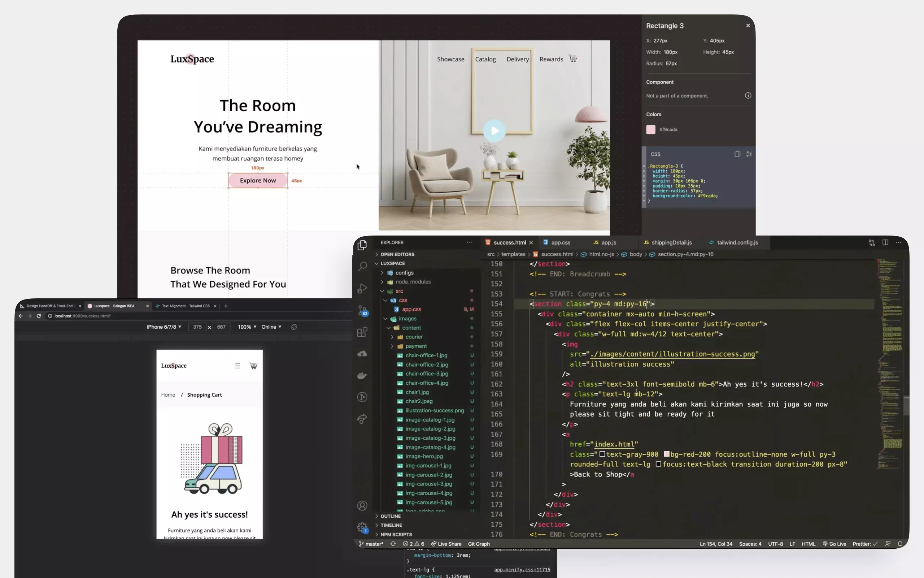Image resolution: width=924 pixels, height=578 pixels.
Task: Select Text Alignment - Tailwind CSS browser tab
Action: pyautogui.click(x=186, y=306)
